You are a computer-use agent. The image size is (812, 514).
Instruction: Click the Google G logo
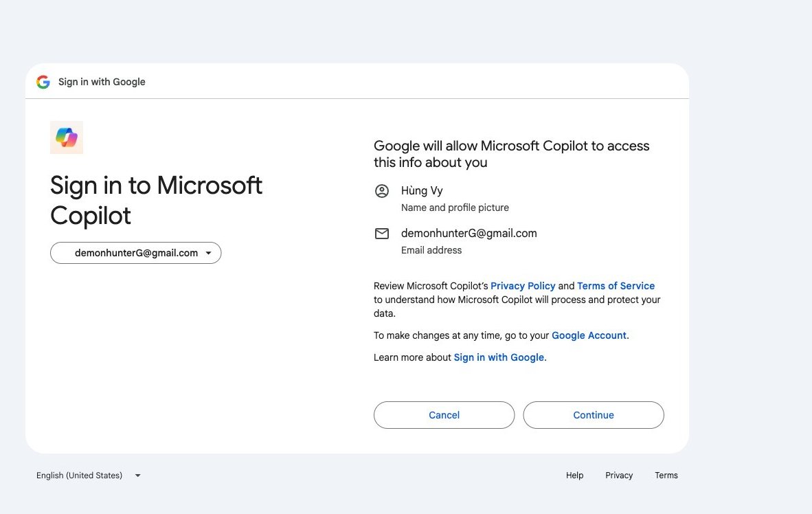43,82
